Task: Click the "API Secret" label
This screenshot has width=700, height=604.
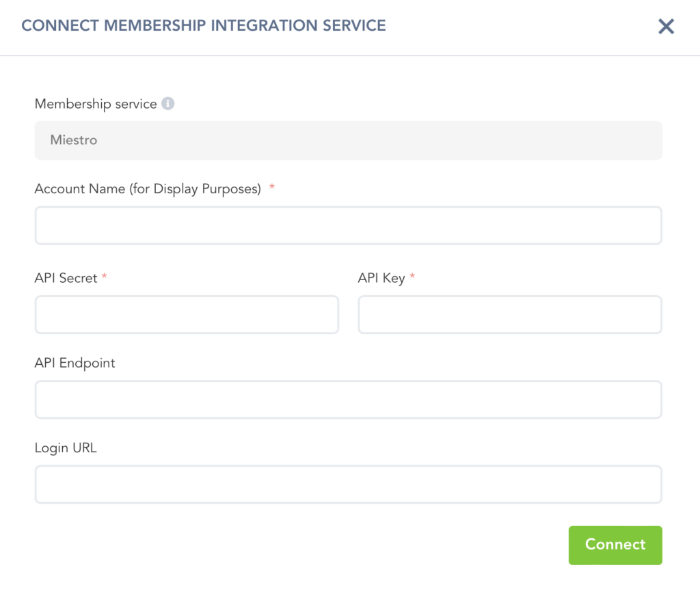Action: (66, 278)
